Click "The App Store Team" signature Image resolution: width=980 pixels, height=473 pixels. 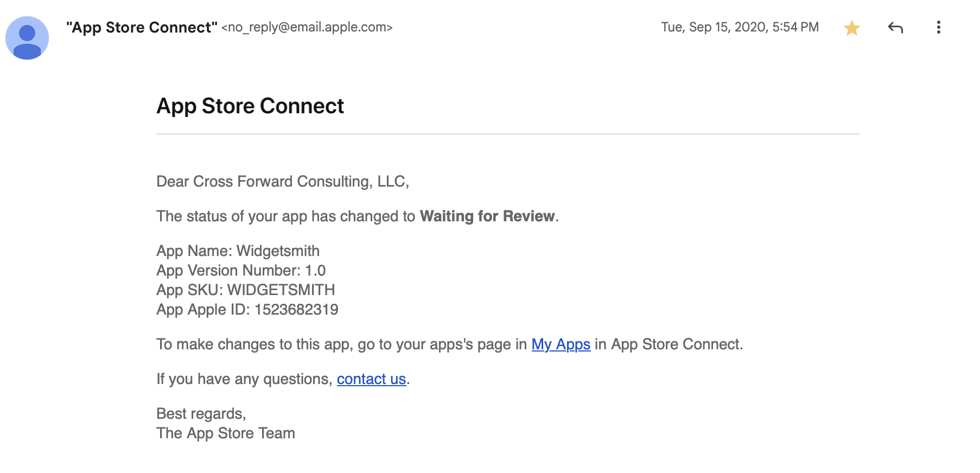(225, 433)
